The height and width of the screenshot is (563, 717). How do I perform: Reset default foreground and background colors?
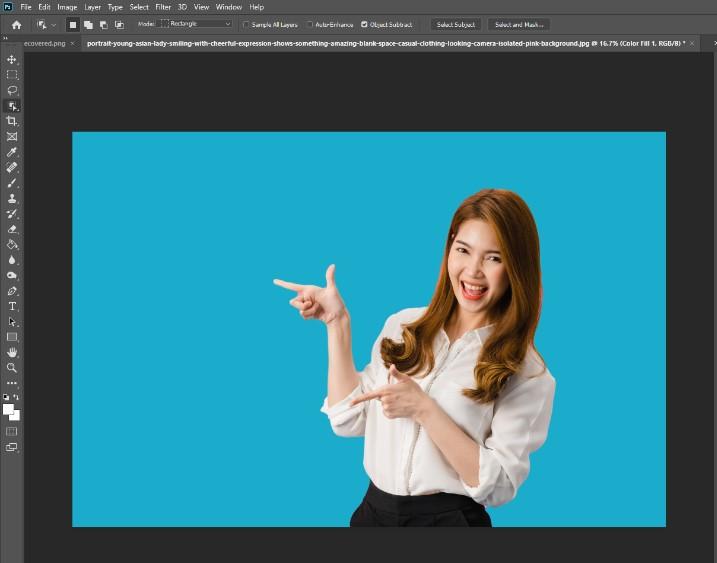pos(6,397)
